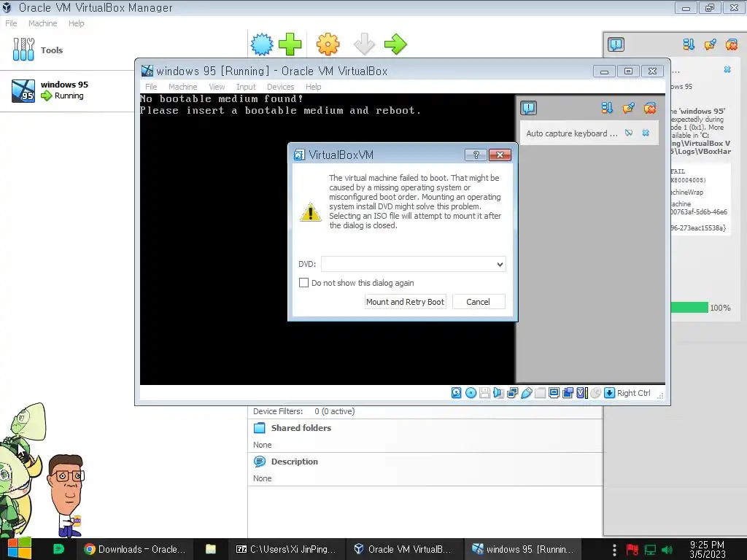Select windows 95 VM in Manager list
Screen dimensions: 747x560
(x=68, y=90)
